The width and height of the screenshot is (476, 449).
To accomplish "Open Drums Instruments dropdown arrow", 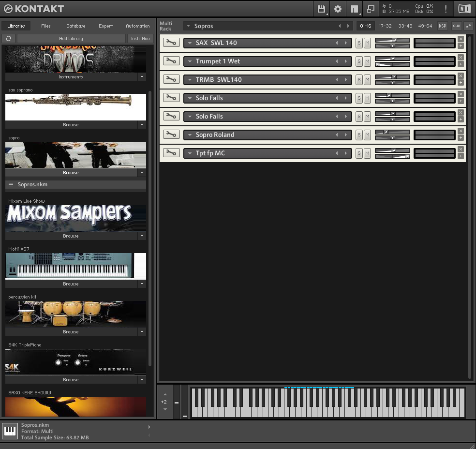I will (x=142, y=77).
